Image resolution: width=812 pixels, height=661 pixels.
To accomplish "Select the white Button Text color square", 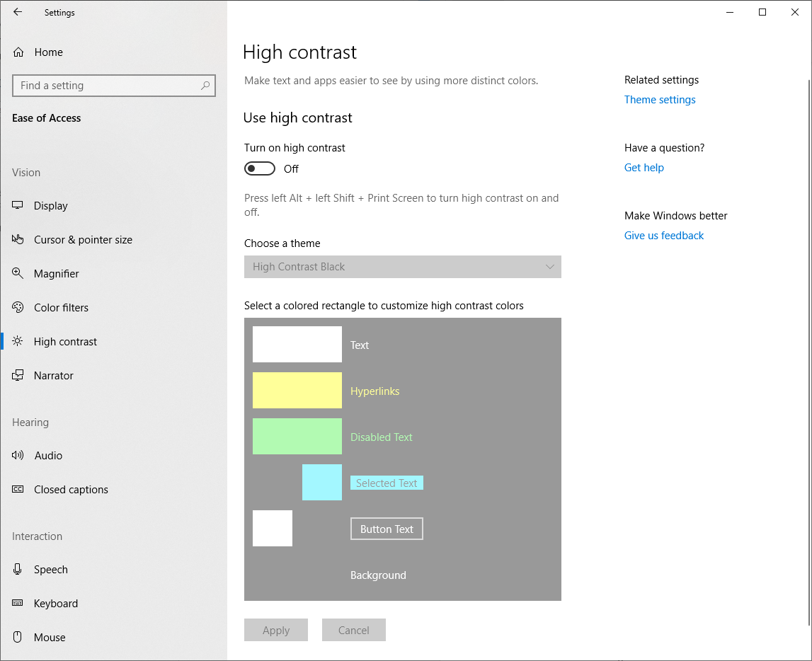I will [273, 529].
